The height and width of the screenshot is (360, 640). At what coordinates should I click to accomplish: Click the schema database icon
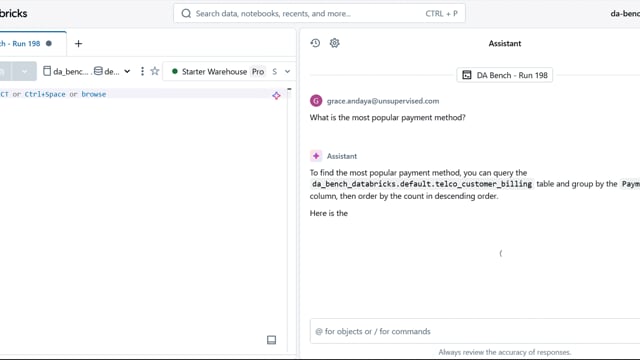click(98, 71)
